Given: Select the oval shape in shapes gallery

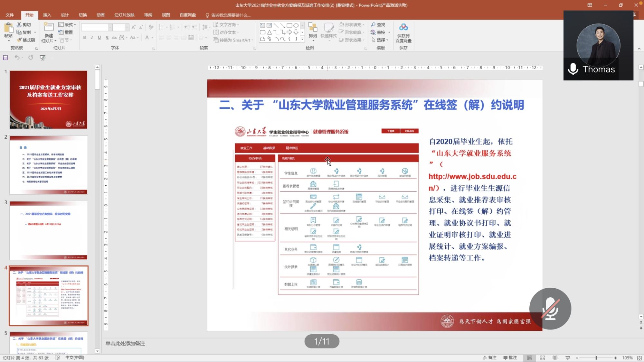Looking at the screenshot, I should click(x=296, y=25).
